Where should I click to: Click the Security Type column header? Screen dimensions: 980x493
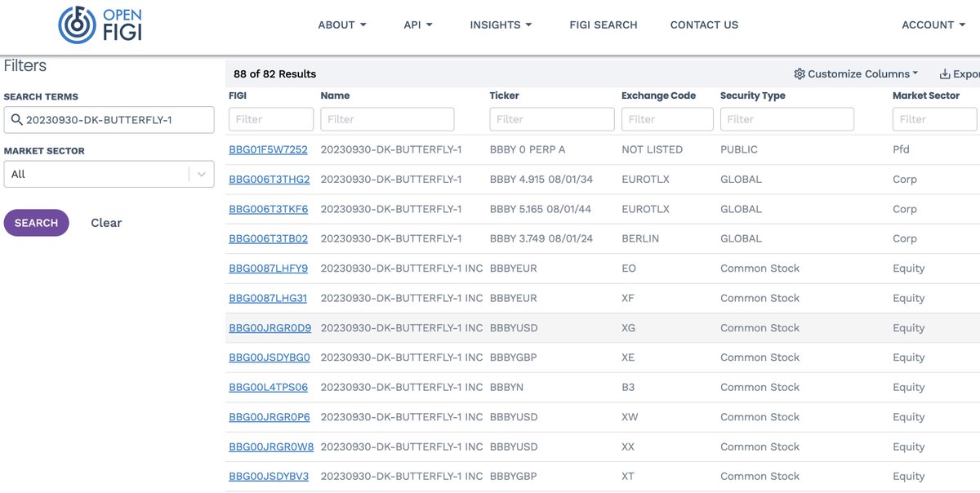click(x=753, y=95)
